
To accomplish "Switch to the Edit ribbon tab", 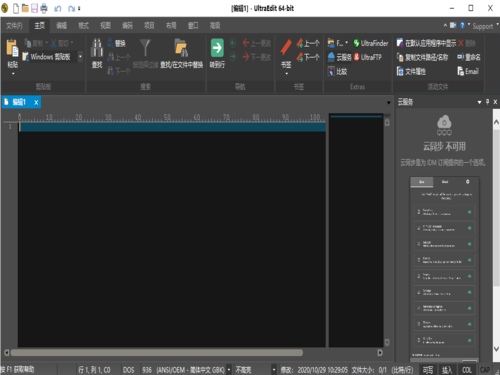I will (61, 26).
